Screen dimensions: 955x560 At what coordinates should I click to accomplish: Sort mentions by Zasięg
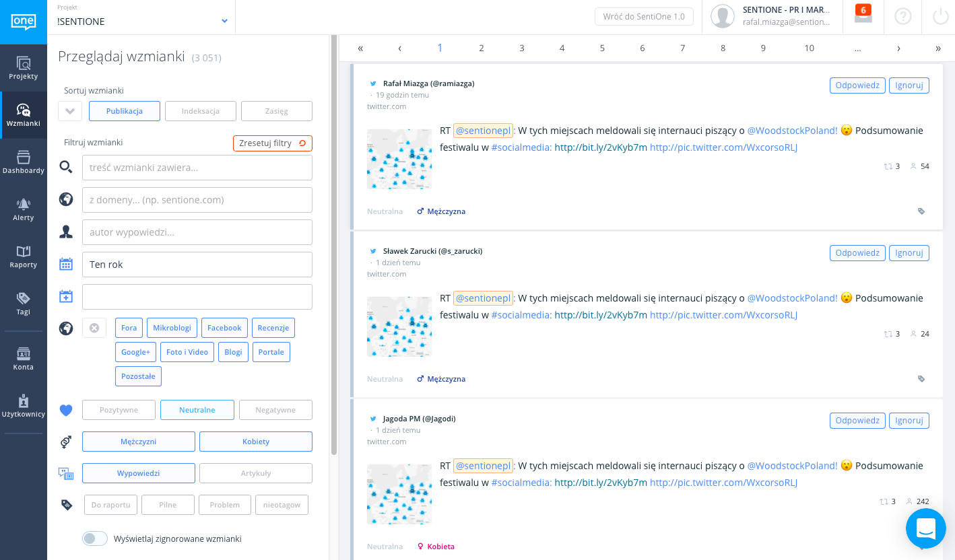[x=276, y=111]
